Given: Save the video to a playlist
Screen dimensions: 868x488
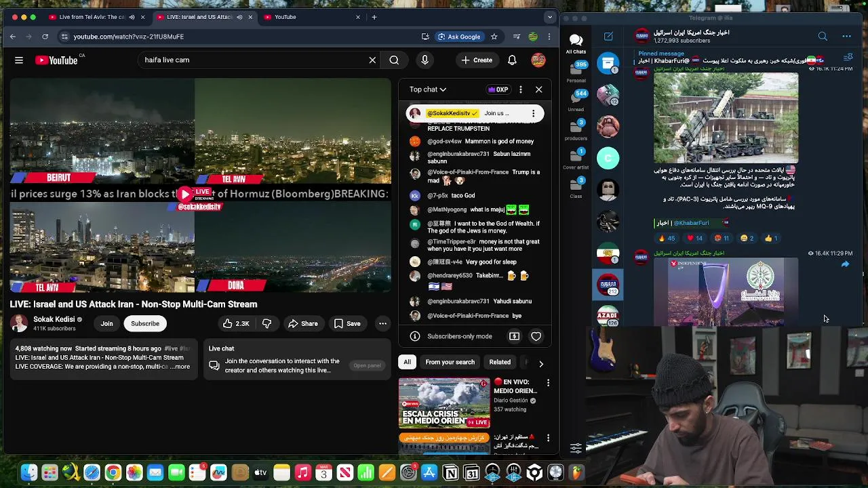Looking at the screenshot, I should click(x=347, y=324).
